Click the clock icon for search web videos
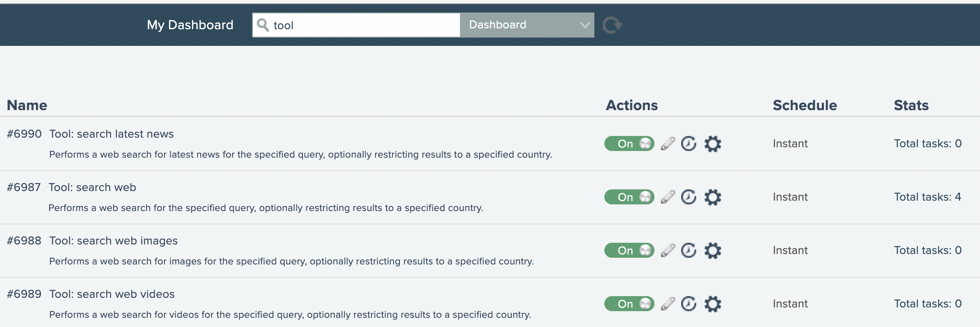Screen dimensions: 980x327 [689, 304]
